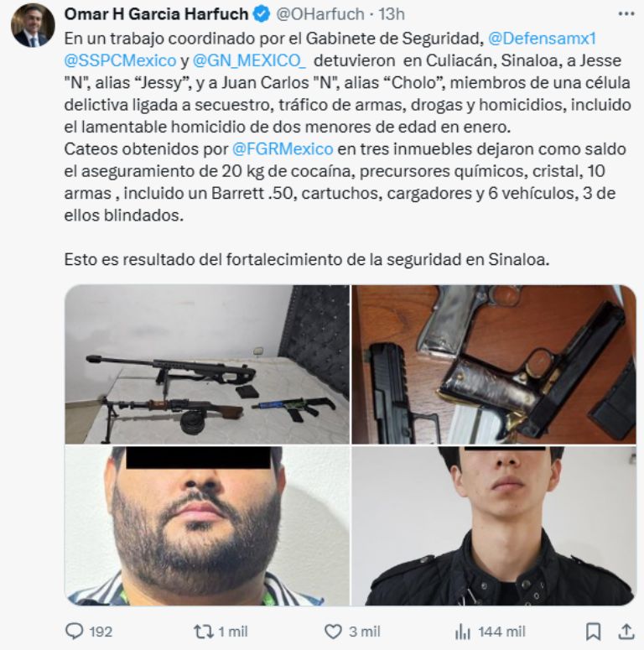The width and height of the screenshot is (644, 650).
Task: View the rifles-on-bed photo
Action: (x=207, y=364)
